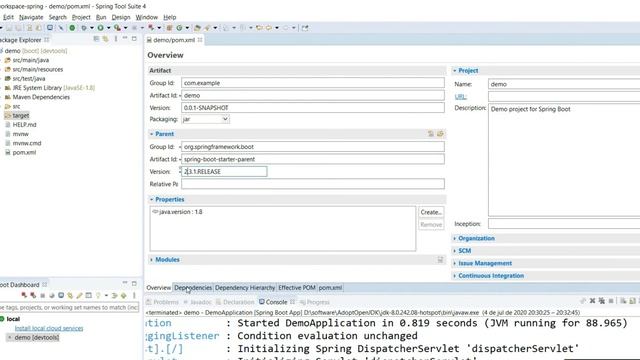The width and height of the screenshot is (640, 360).
Task: Select pom.xml in Package Explorer
Action: [x=24, y=152]
